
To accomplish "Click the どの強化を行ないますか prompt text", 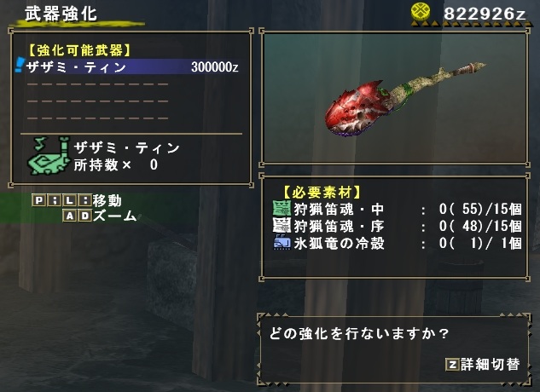I will [359, 333].
